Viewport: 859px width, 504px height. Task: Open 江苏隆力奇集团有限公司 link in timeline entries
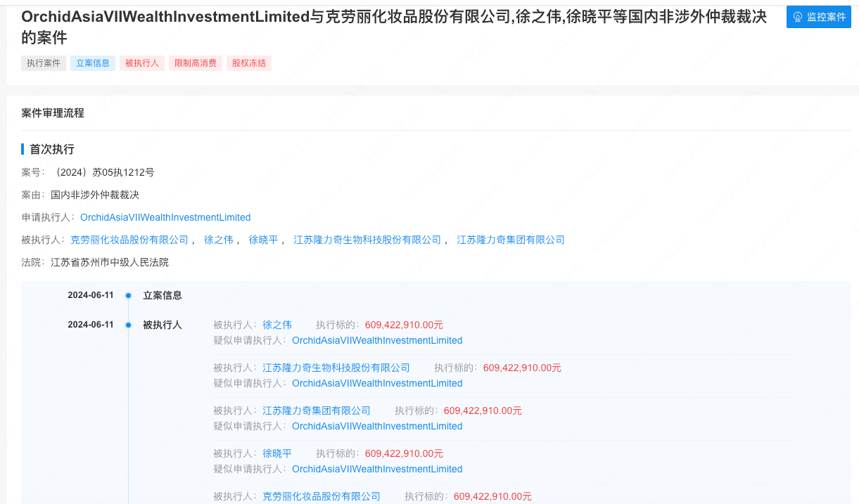point(317,411)
